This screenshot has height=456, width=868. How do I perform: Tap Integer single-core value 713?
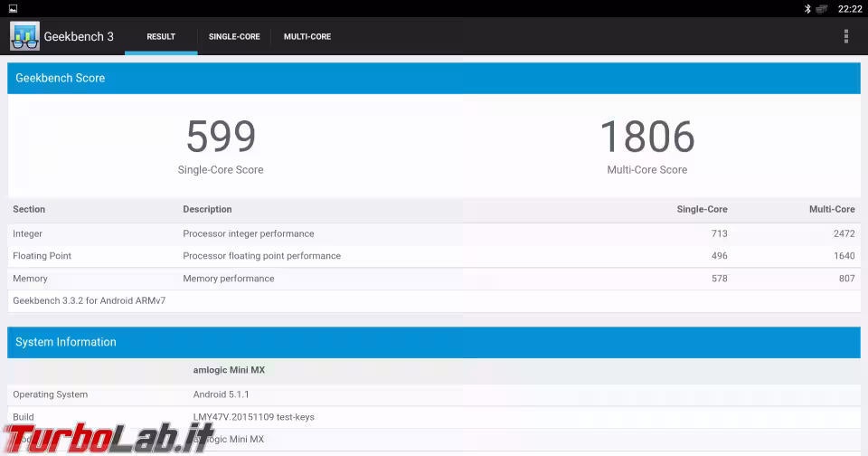[x=720, y=233]
